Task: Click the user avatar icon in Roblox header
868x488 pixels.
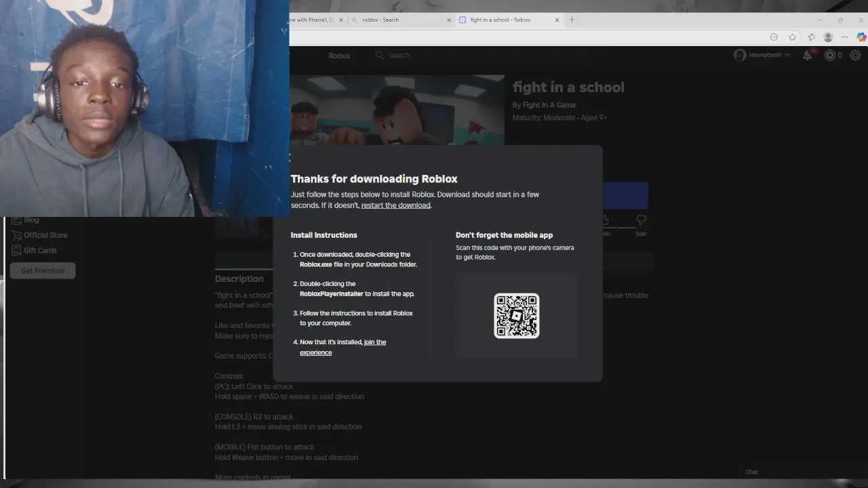Action: click(x=740, y=56)
